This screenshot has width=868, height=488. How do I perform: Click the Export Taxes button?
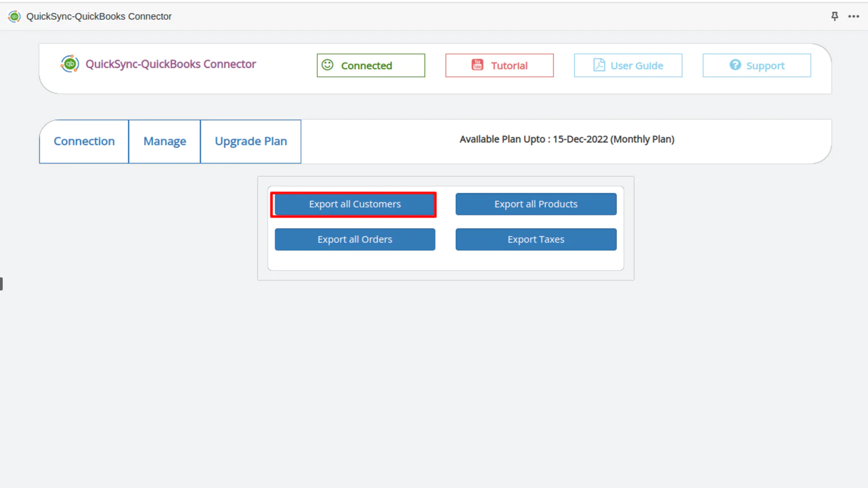tap(535, 240)
